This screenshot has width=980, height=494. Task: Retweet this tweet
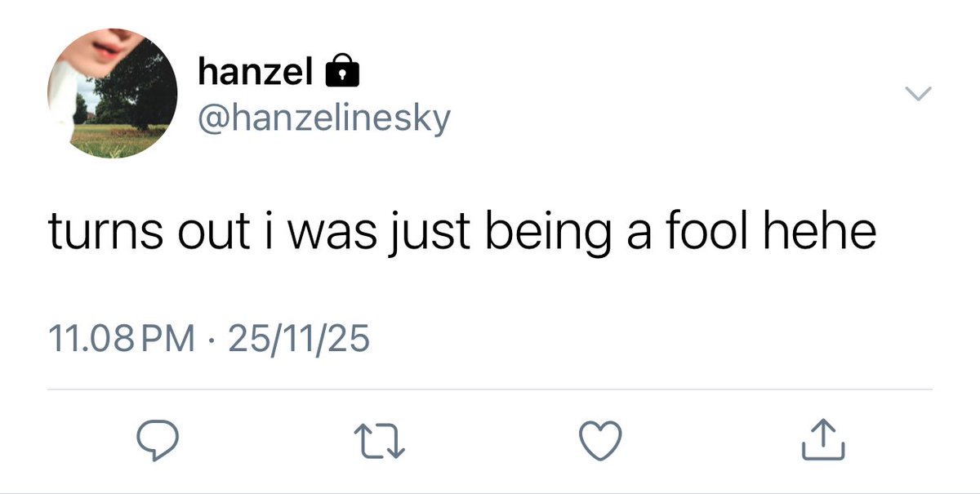378,441
